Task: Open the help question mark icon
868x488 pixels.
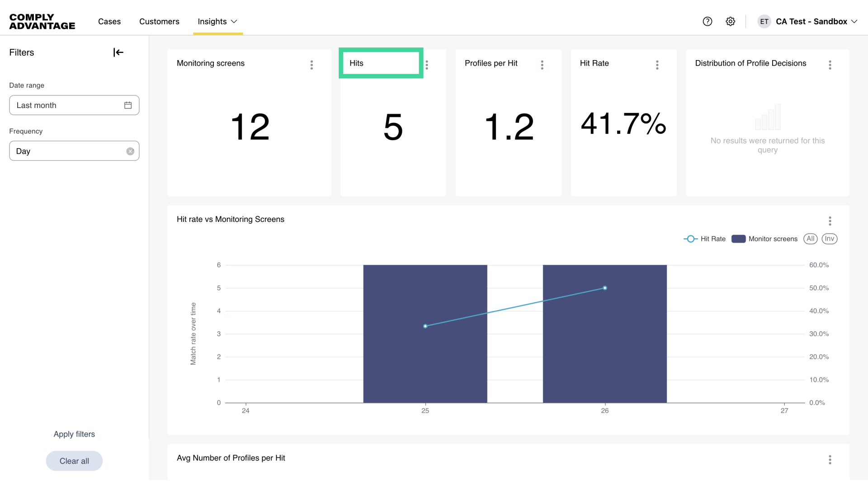Action: (x=708, y=21)
